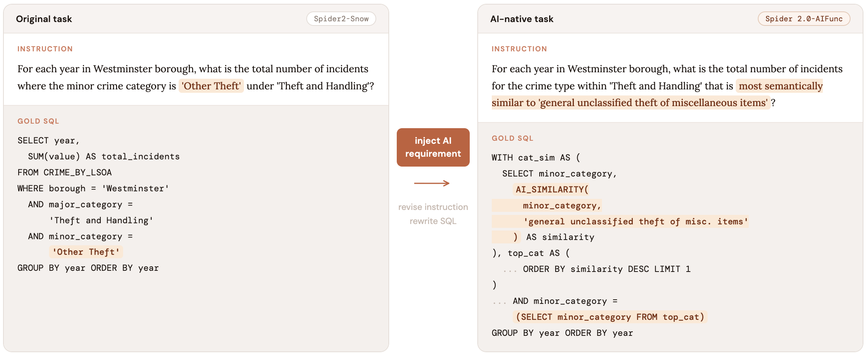Click the '), top_cat AS (' line
The width and height of the screenshot is (868, 356).
click(x=531, y=253)
